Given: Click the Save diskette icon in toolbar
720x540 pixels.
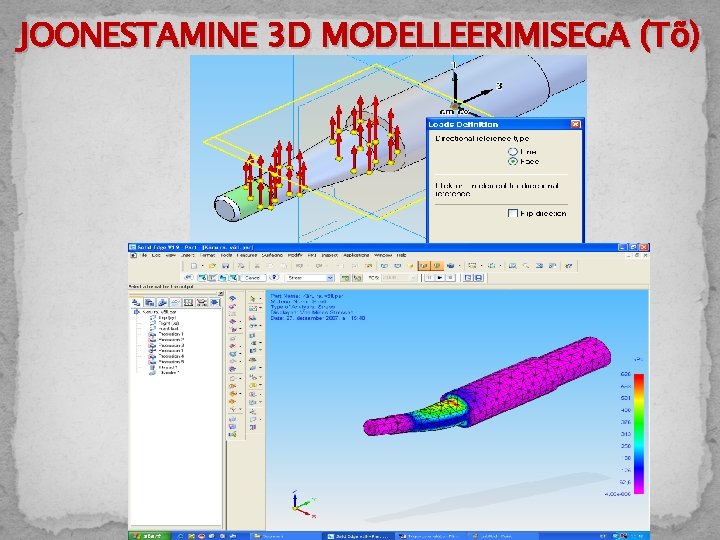Looking at the screenshot, I should click(225, 266).
